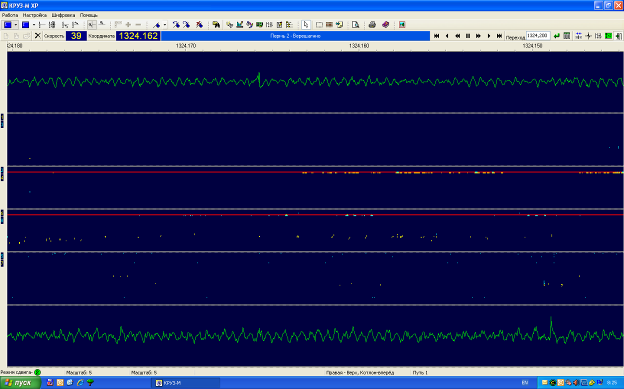The height and width of the screenshot is (389, 624).
Task: Open the Работа menu
Action: 10,15
